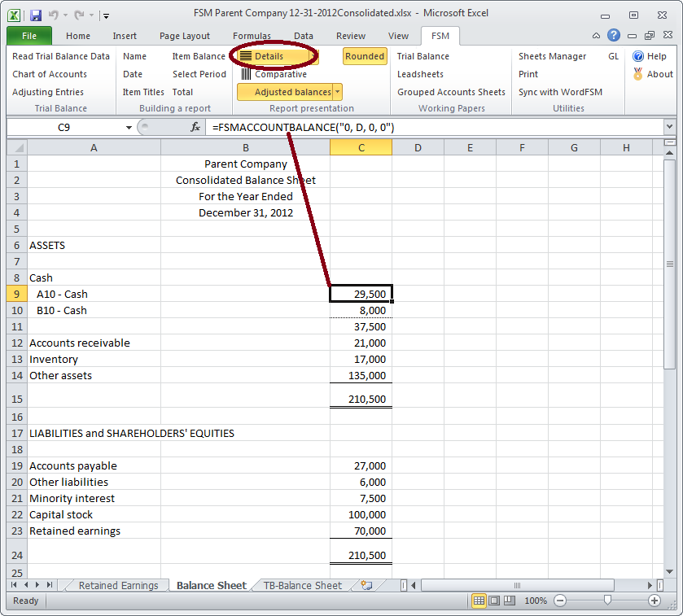
Task: Open the Adjusted balances dropdown arrow
Action: click(338, 92)
